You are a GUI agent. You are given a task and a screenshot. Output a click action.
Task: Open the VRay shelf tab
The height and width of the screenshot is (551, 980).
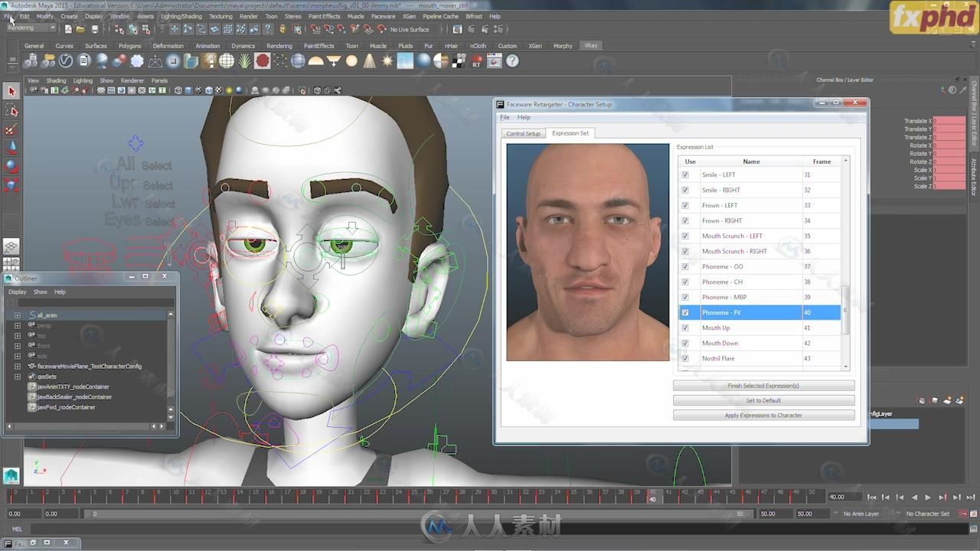[x=591, y=46]
